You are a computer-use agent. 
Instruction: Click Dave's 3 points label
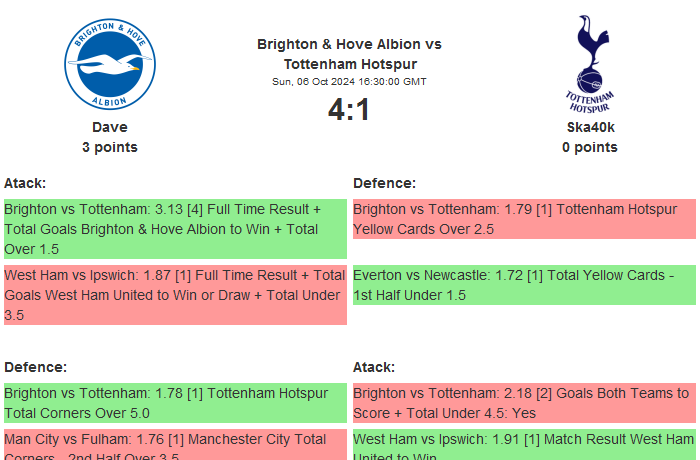tap(110, 147)
